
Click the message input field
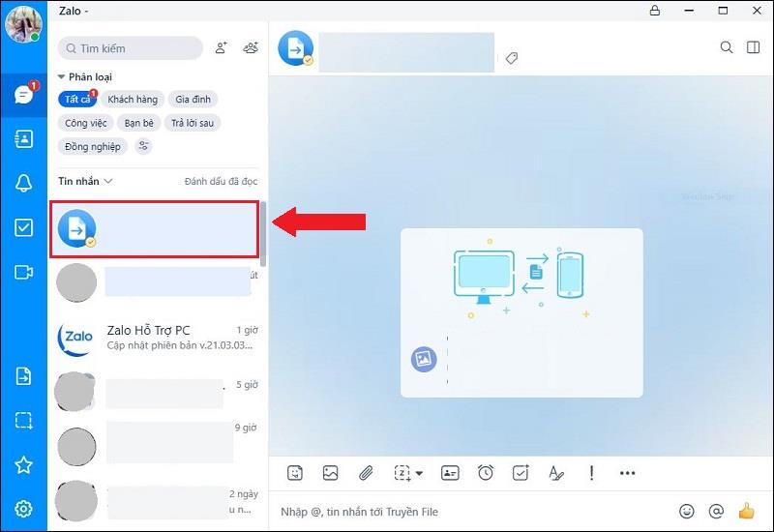click(474, 512)
